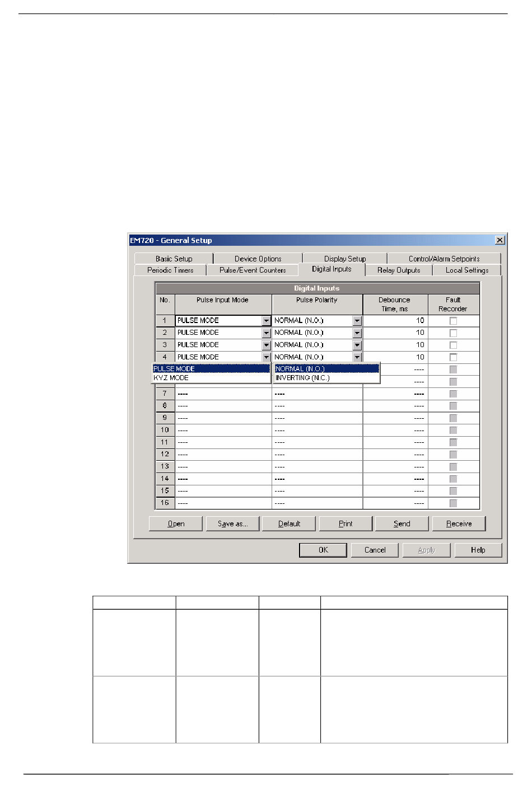Image resolution: width=532 pixels, height=795 pixels.
Task: Open Pulse Polarity dropdown for input 4
Action: 357,357
